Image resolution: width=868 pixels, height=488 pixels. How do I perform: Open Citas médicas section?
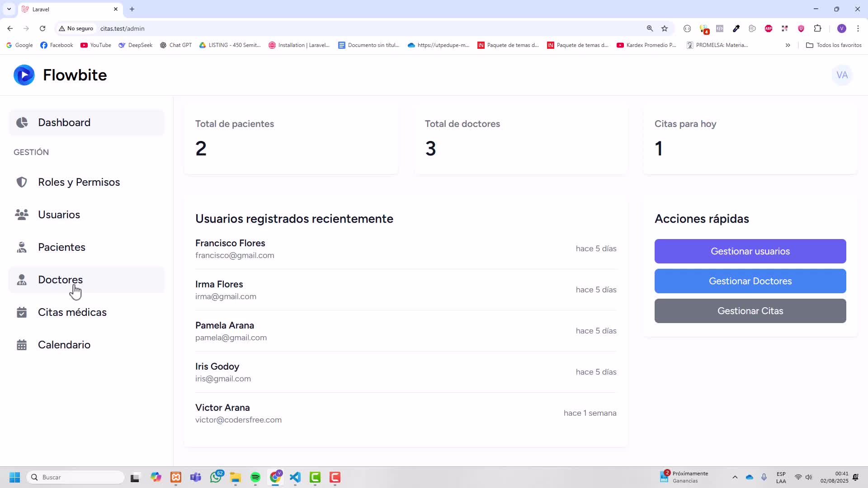[87, 312]
